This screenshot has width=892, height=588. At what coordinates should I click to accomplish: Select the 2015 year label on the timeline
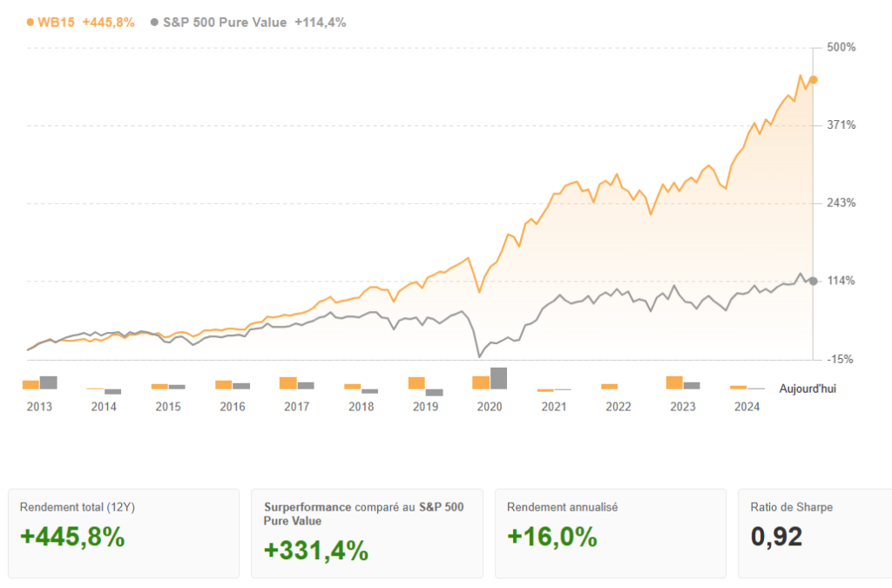[168, 407]
